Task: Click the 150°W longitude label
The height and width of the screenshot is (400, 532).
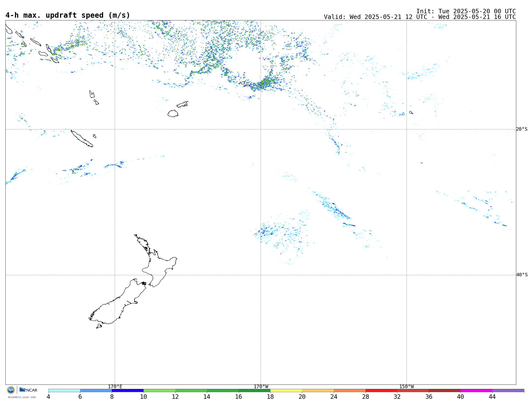Action: (406, 386)
